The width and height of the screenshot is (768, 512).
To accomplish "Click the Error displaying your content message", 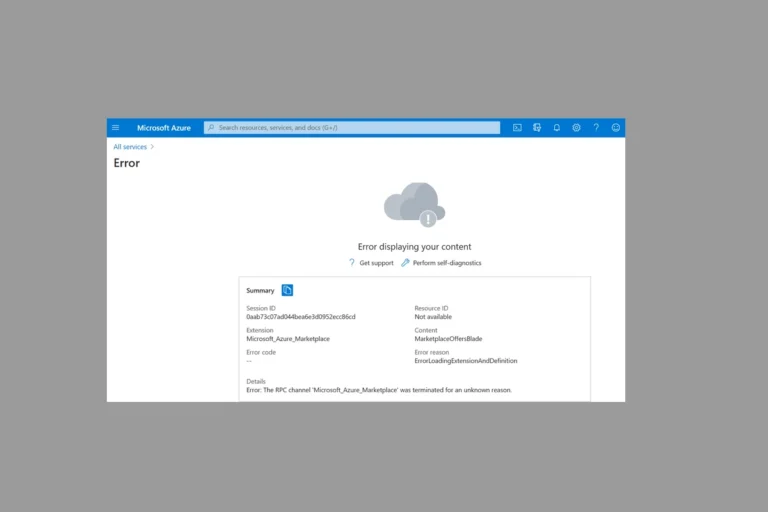I will pyautogui.click(x=414, y=247).
